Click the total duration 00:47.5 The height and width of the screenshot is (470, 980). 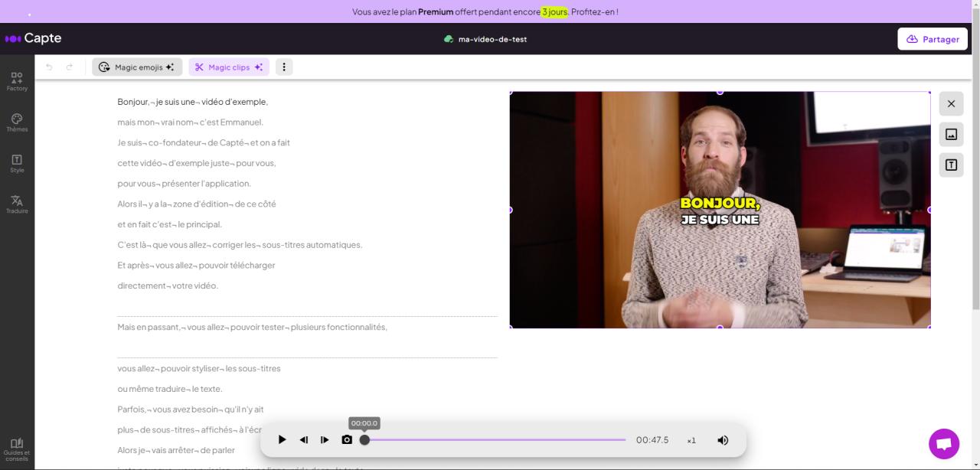click(x=652, y=440)
